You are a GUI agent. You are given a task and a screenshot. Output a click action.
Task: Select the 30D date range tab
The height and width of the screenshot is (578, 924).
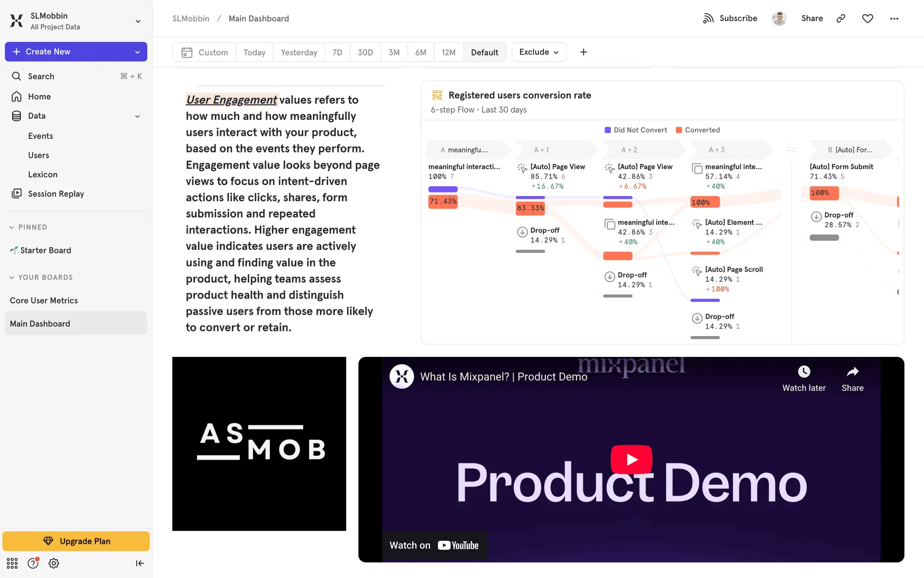[x=365, y=52]
